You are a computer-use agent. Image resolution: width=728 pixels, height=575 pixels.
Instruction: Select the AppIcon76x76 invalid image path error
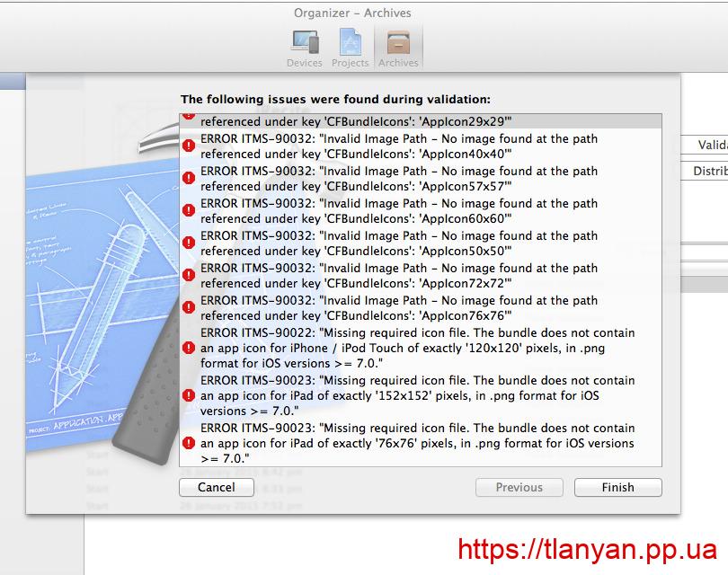(398, 308)
